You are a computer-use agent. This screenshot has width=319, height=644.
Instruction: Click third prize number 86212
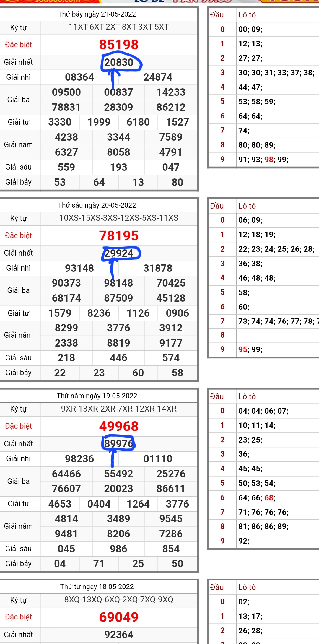[171, 107]
